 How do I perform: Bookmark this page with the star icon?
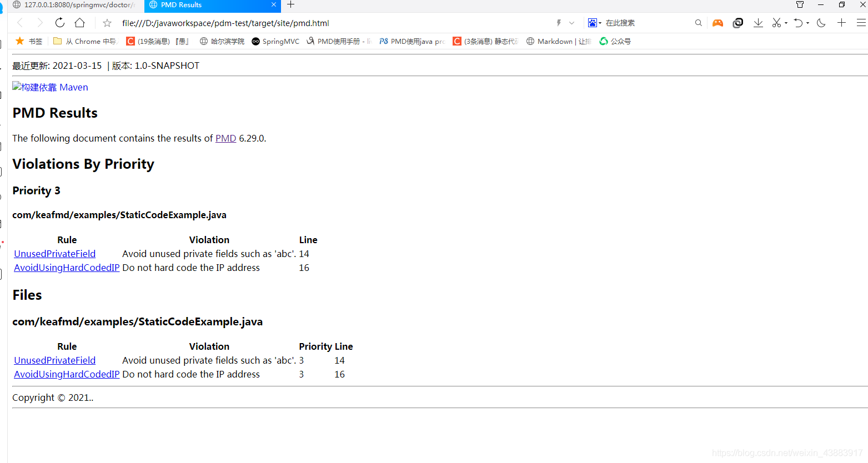coord(107,23)
